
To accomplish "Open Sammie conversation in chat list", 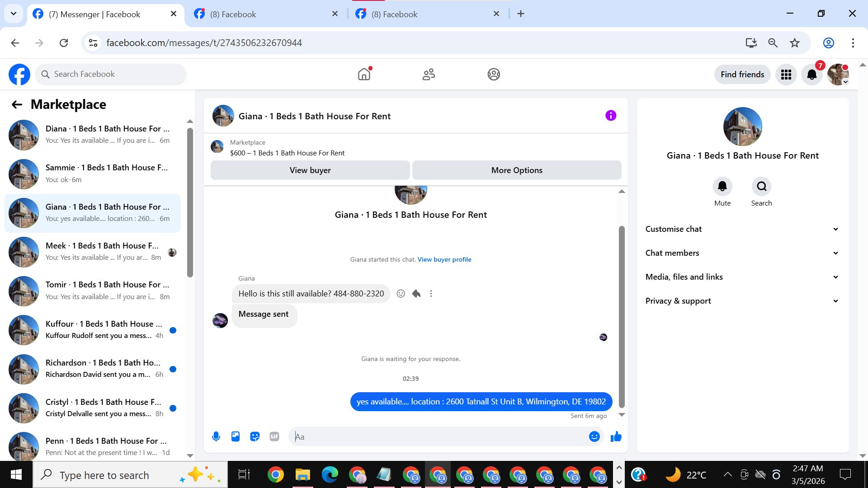I will (92, 174).
